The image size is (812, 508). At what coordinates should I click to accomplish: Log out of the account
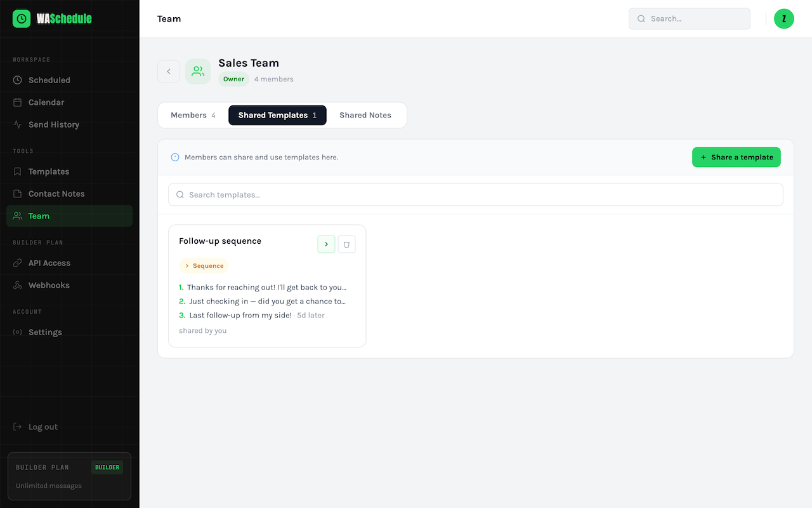tap(43, 427)
